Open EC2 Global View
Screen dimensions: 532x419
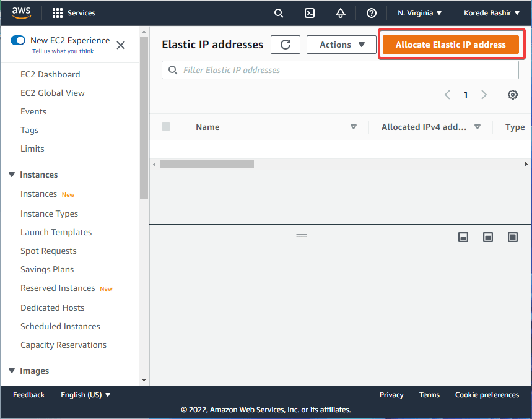pyautogui.click(x=53, y=93)
